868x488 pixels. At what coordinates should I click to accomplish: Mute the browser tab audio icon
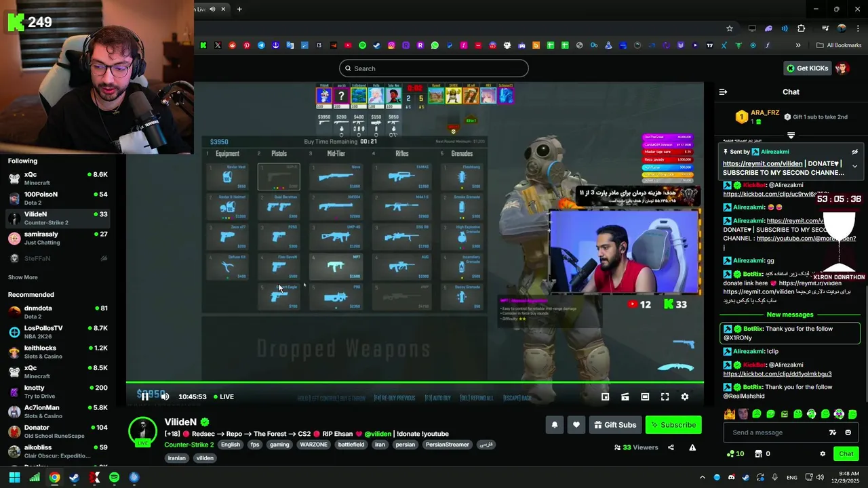click(x=212, y=9)
